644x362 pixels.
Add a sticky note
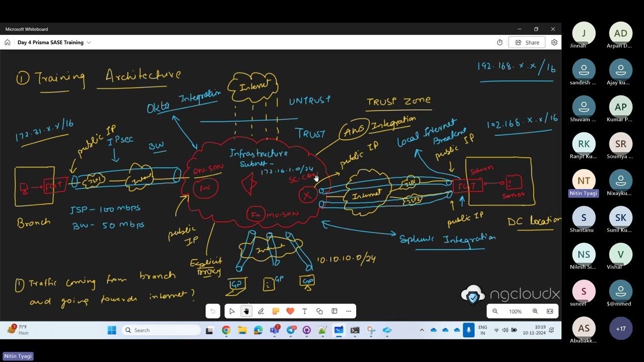[x=276, y=311]
